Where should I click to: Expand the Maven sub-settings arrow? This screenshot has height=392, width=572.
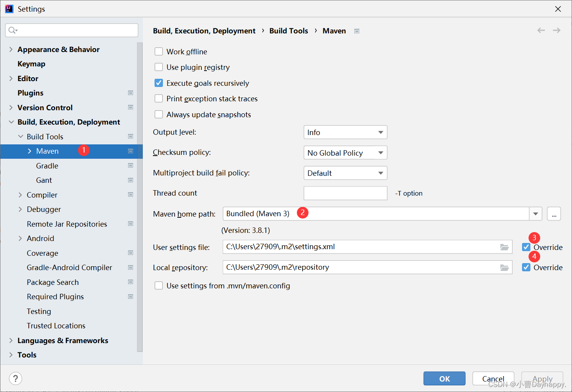pyautogui.click(x=29, y=151)
